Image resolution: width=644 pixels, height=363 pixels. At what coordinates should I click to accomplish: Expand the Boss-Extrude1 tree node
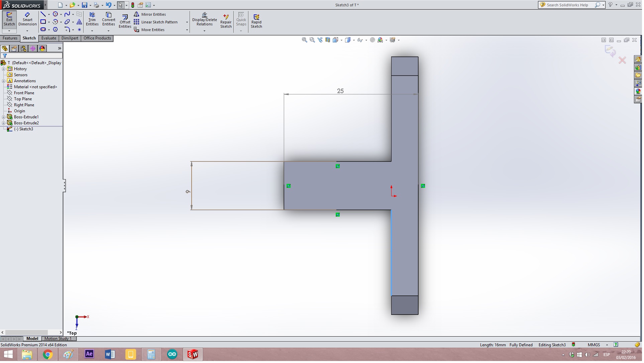(4, 117)
